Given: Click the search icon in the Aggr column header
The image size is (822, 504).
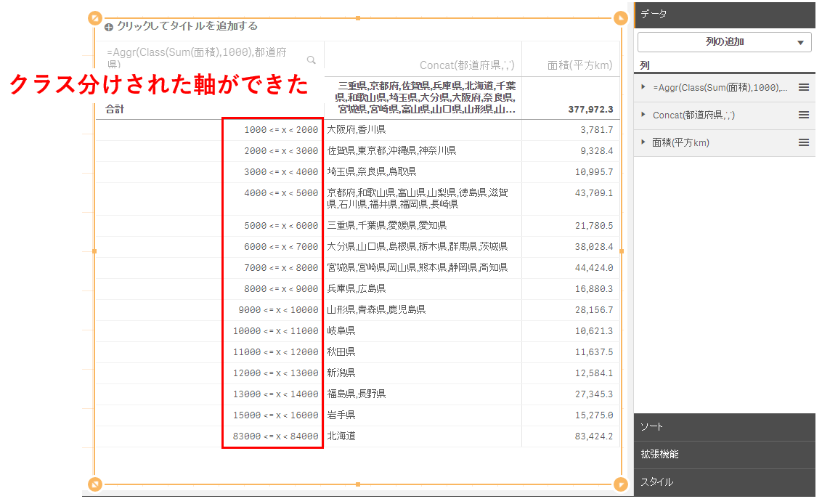Looking at the screenshot, I should (x=312, y=60).
